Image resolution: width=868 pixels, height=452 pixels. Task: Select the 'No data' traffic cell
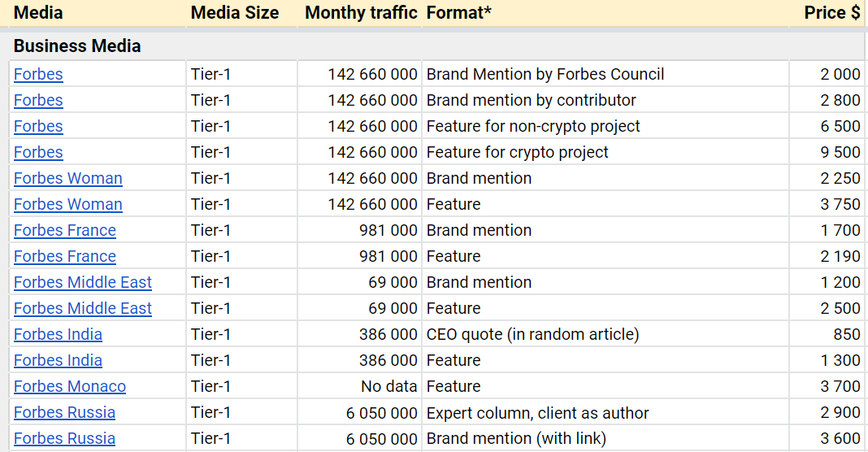(360, 387)
